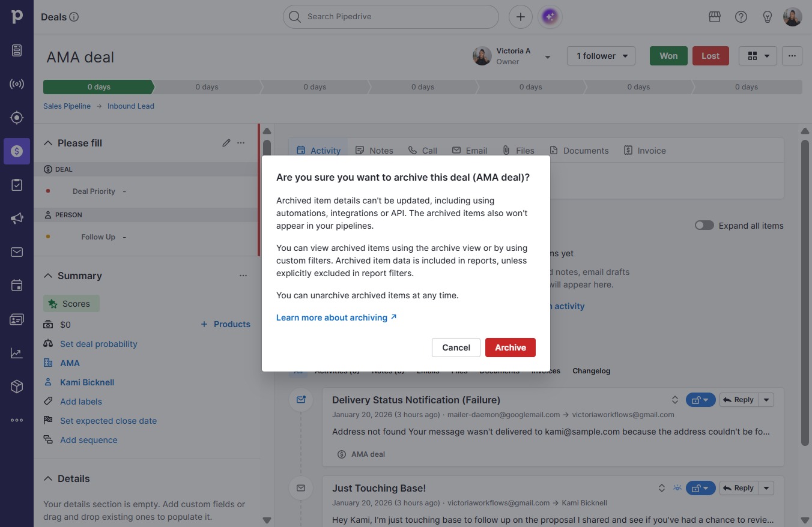Image resolution: width=812 pixels, height=527 pixels.
Task: Open the target icon in sidebar
Action: (17, 118)
